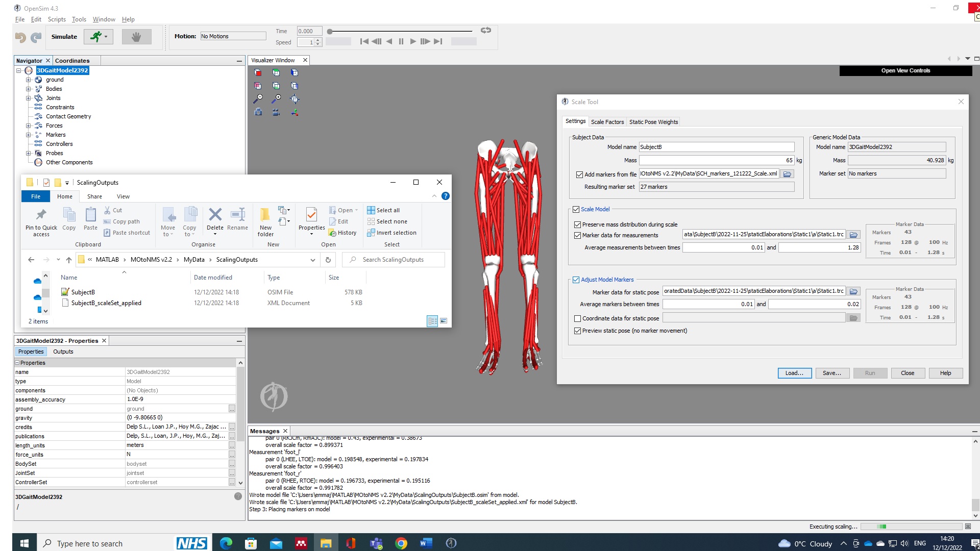This screenshot has width=980, height=551.
Task: Take a snapshot with the camera icon
Action: click(x=258, y=112)
